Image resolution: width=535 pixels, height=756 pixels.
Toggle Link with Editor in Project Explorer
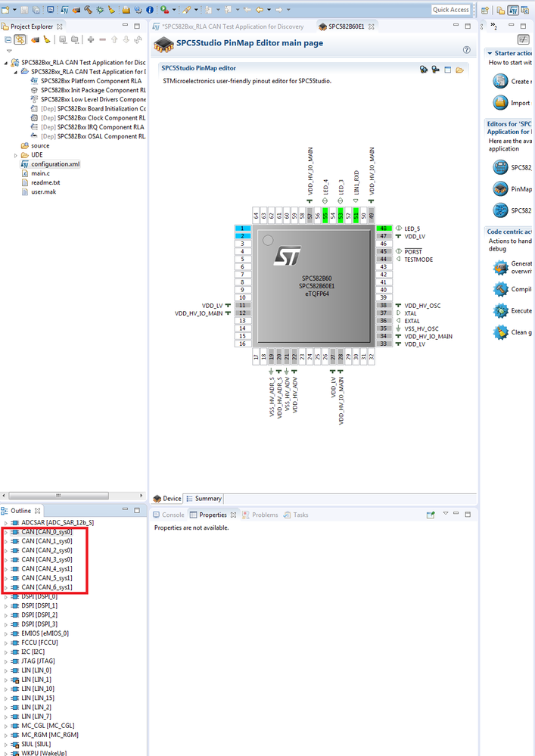tap(20, 40)
